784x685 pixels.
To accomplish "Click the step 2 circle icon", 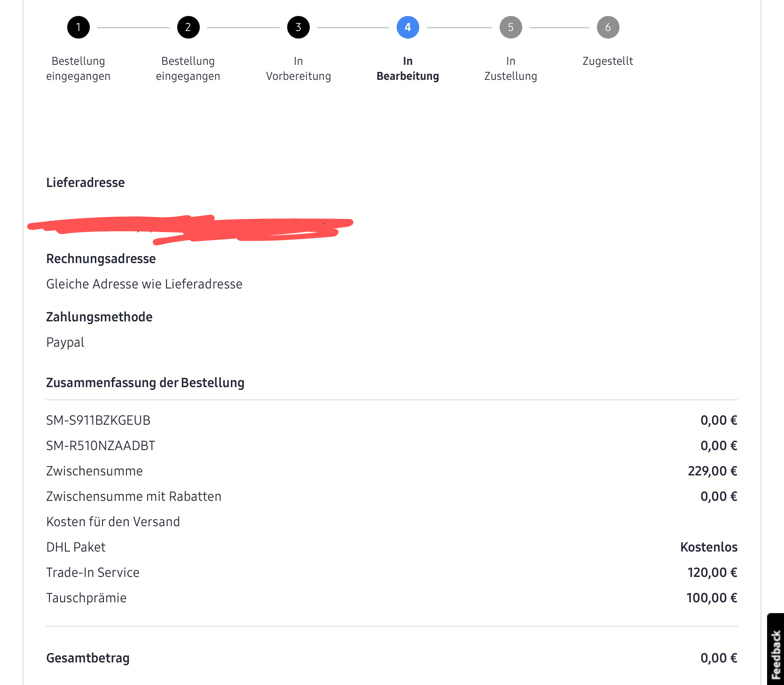I will (188, 27).
